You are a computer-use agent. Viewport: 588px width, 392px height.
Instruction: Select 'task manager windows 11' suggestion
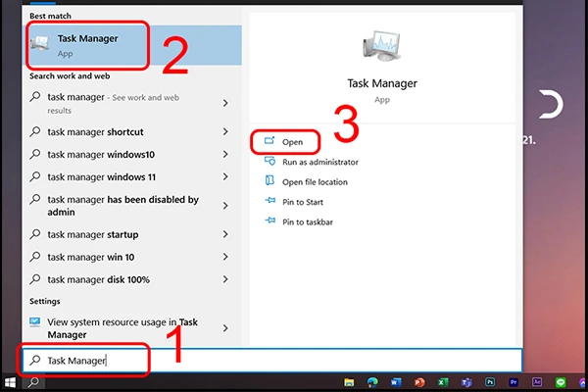(131, 176)
